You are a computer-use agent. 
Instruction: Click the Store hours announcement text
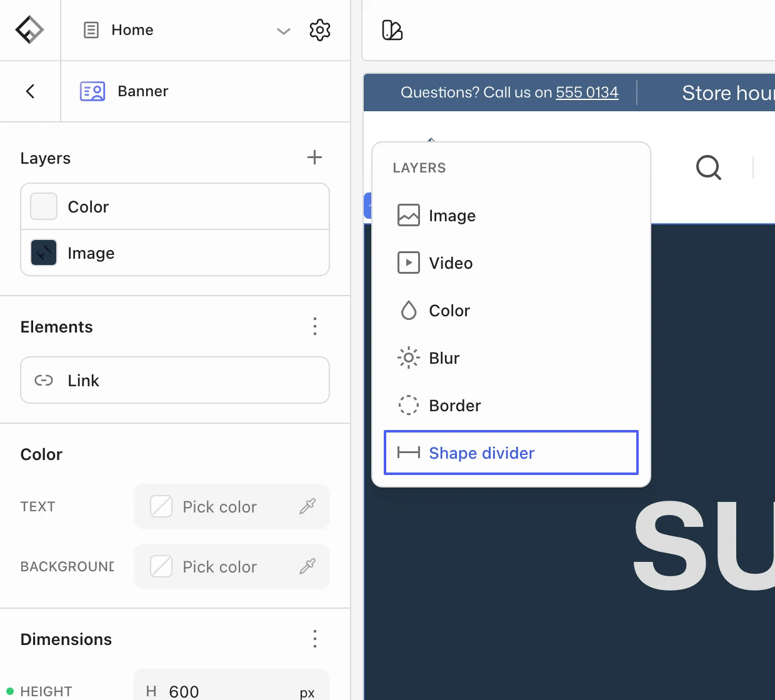coord(728,93)
